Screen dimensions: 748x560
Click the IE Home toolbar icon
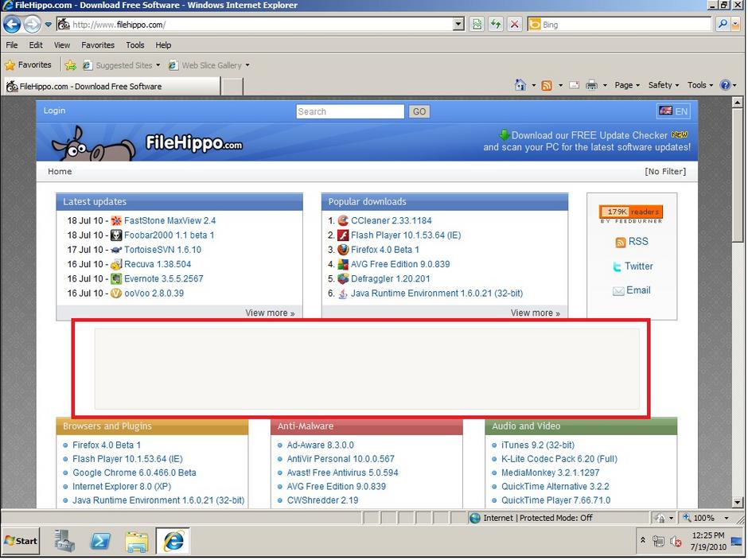[520, 85]
